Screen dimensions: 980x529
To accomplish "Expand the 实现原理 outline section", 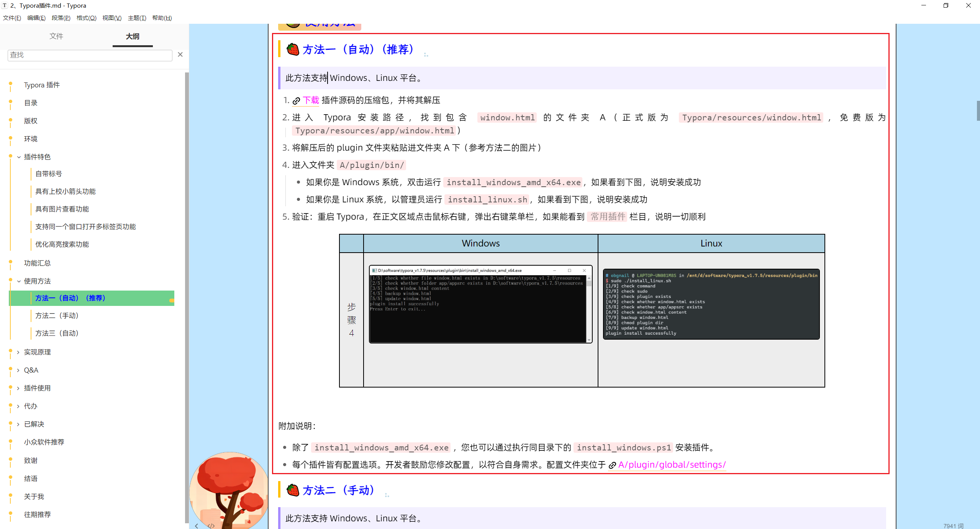I will pyautogui.click(x=18, y=352).
